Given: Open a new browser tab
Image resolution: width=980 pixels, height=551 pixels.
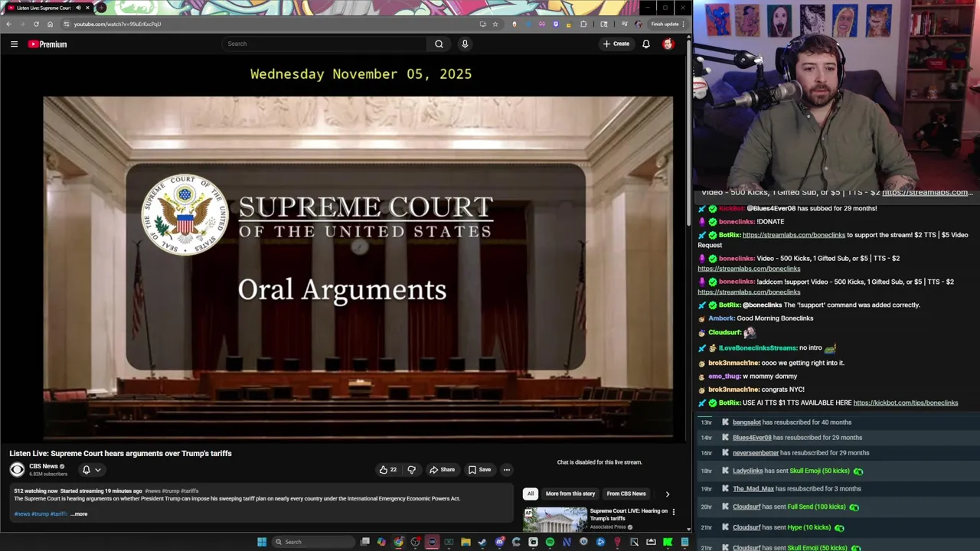Looking at the screenshot, I should [x=101, y=8].
